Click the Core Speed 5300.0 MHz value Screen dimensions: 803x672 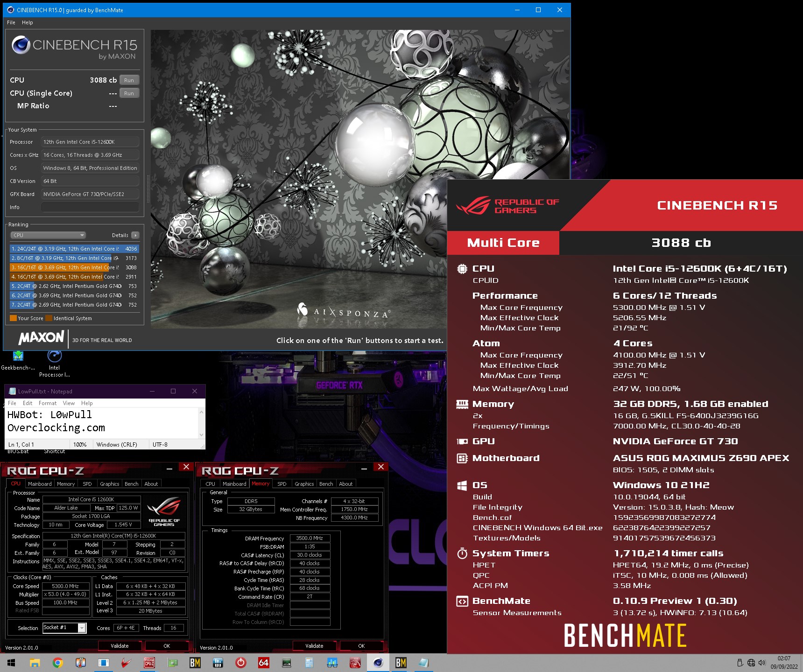[66, 586]
